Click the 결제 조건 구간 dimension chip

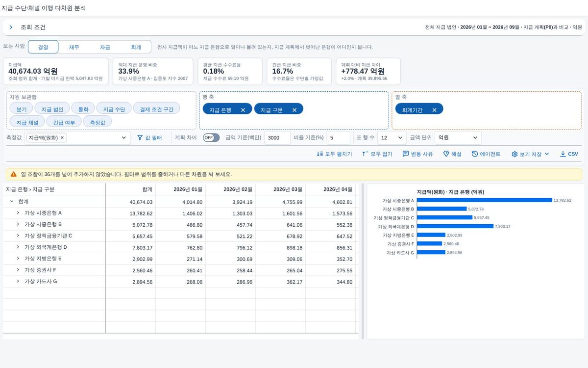pyautogui.click(x=156, y=108)
